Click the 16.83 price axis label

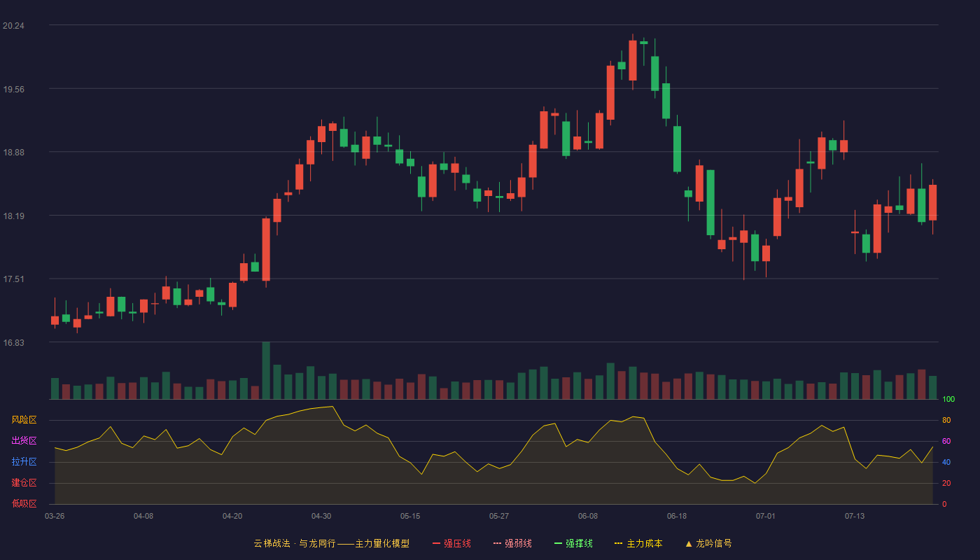[13, 343]
